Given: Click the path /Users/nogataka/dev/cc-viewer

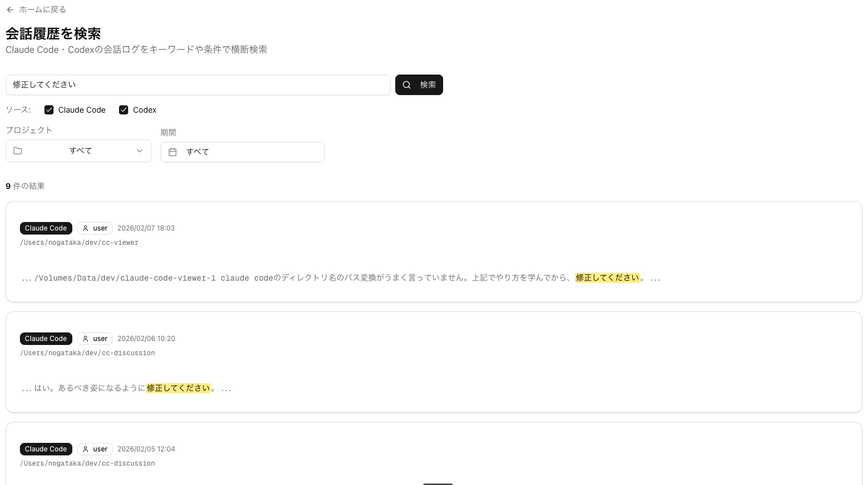Looking at the screenshot, I should (x=79, y=242).
